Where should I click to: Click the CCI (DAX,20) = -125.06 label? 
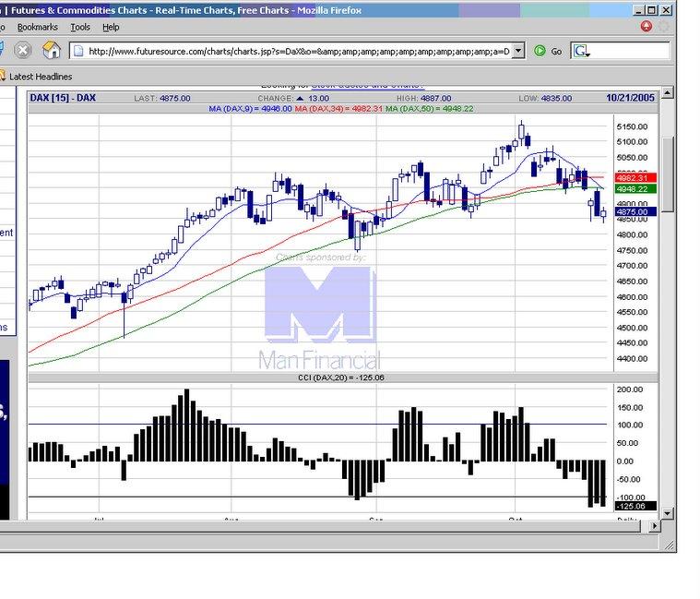point(341,377)
